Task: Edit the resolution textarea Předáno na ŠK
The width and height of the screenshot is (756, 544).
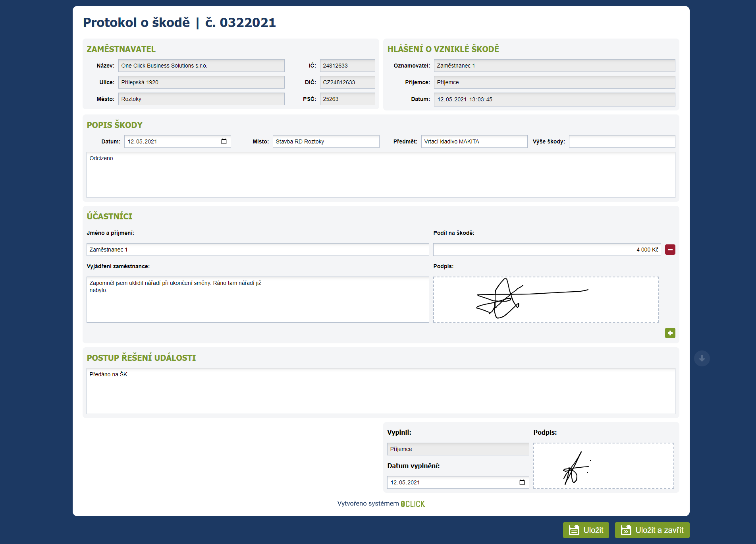Action: click(x=381, y=391)
